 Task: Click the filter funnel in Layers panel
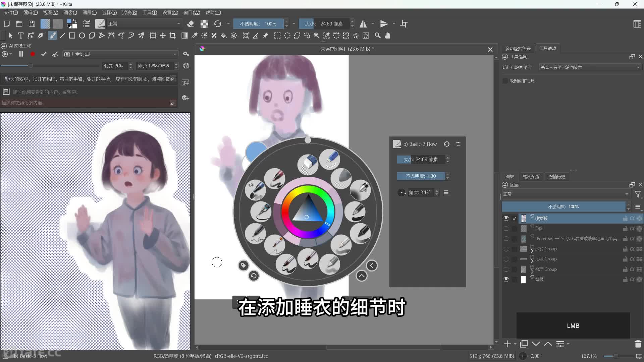(638, 194)
